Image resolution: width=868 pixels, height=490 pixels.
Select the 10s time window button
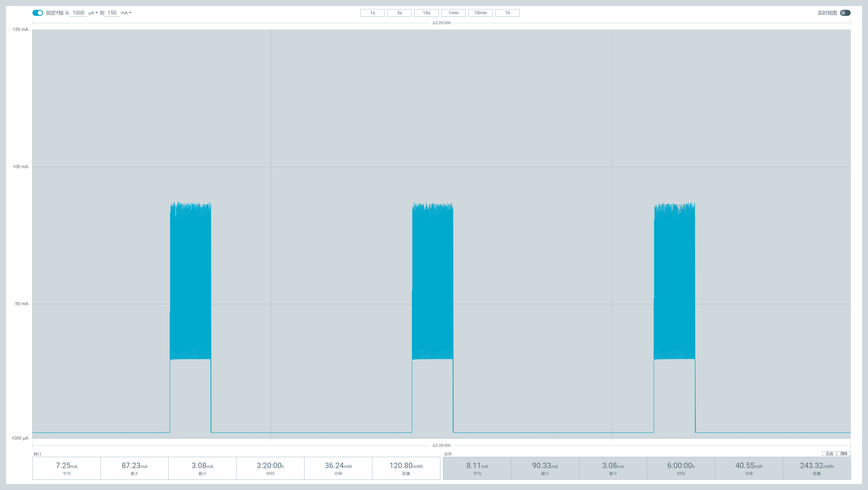tap(426, 13)
